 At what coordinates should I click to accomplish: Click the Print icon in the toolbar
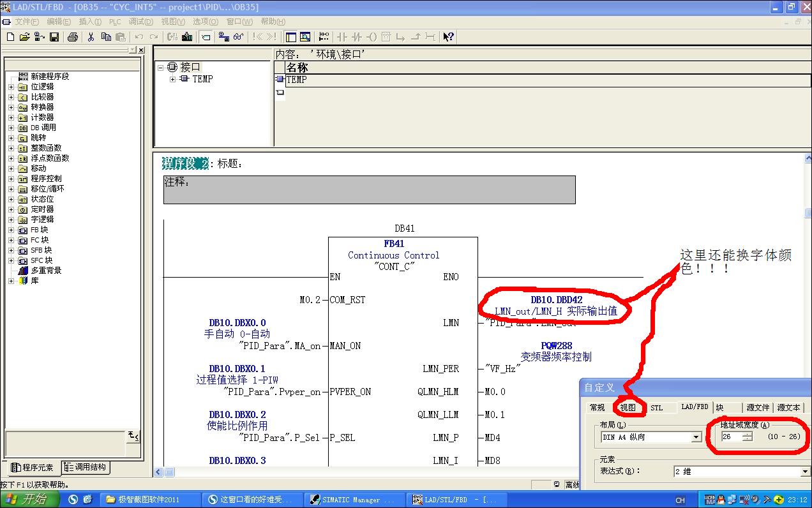[x=73, y=37]
